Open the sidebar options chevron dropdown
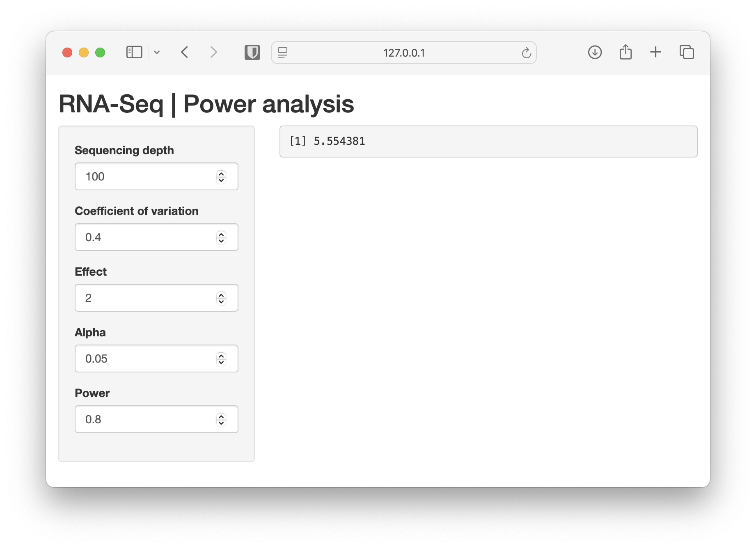The image size is (756, 548). pyautogui.click(x=157, y=52)
